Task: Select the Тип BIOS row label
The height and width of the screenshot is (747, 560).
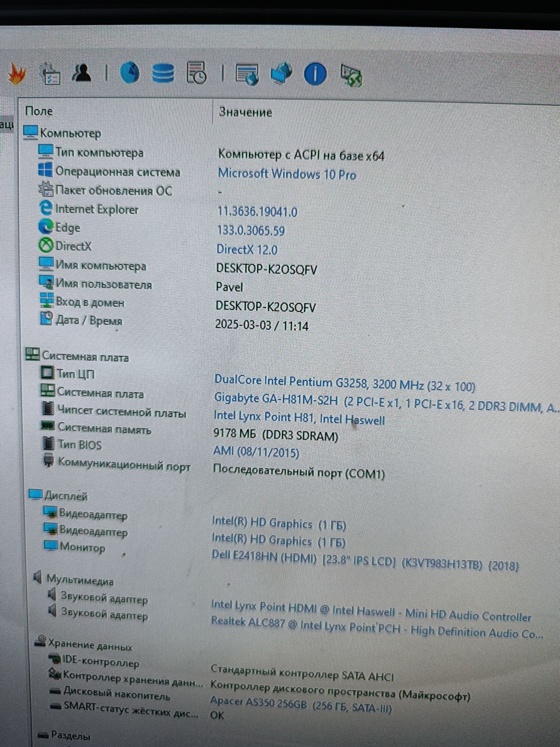Action: [x=80, y=445]
